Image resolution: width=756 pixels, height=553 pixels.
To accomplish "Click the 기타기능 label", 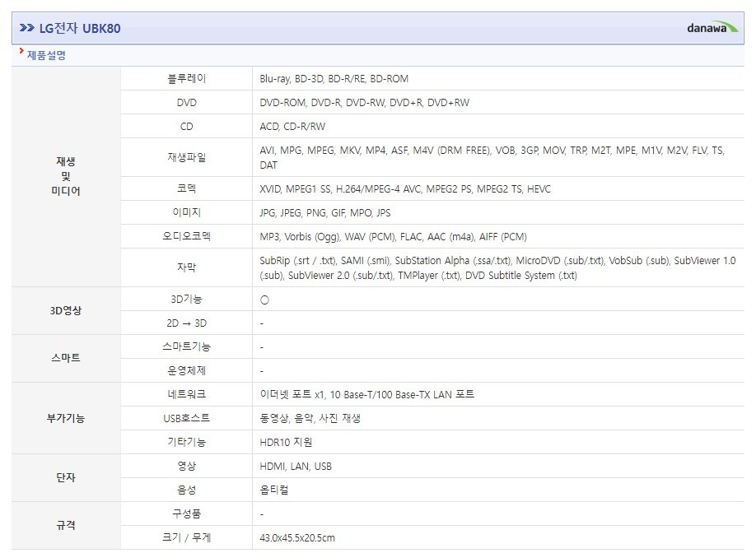I will click(x=187, y=442).
